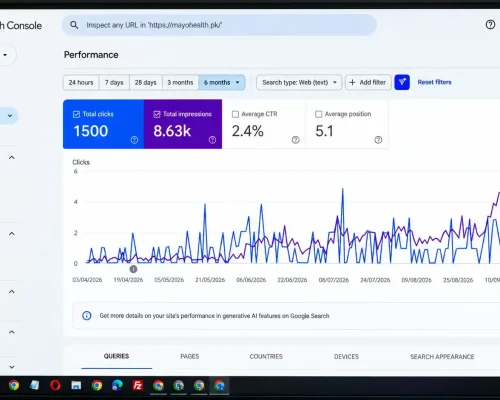Click the purple Total impressions metric card
Viewport: 500px width, 400px height.
pyautogui.click(x=183, y=124)
